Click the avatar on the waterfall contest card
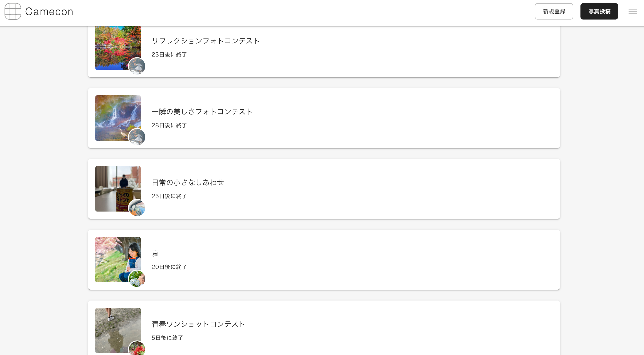644x355 pixels. 137,137
